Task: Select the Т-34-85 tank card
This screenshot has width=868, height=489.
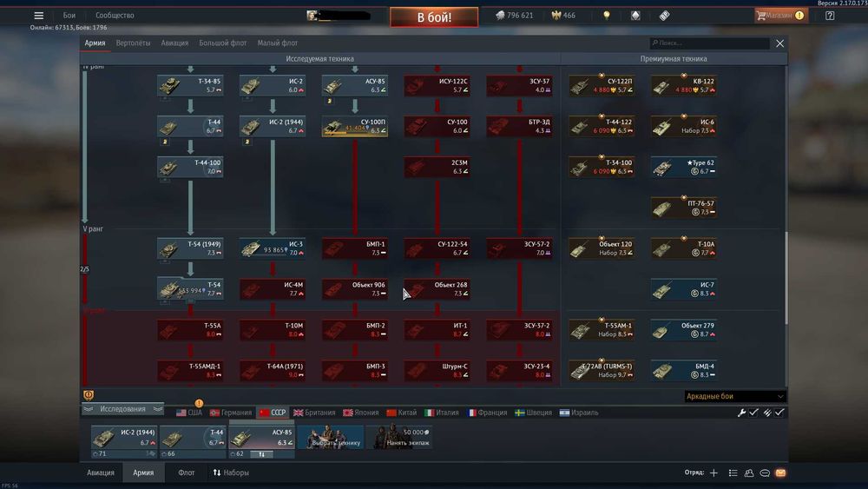Action: tap(190, 85)
